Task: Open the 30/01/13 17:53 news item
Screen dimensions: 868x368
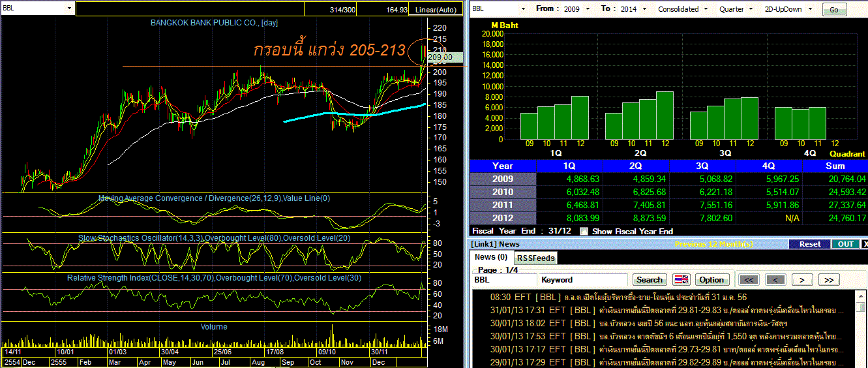Action: (664, 337)
